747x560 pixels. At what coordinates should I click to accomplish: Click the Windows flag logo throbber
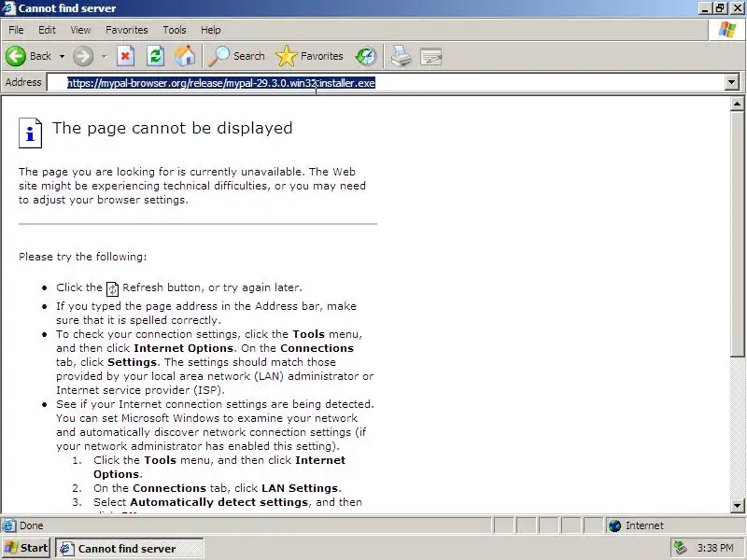(727, 30)
